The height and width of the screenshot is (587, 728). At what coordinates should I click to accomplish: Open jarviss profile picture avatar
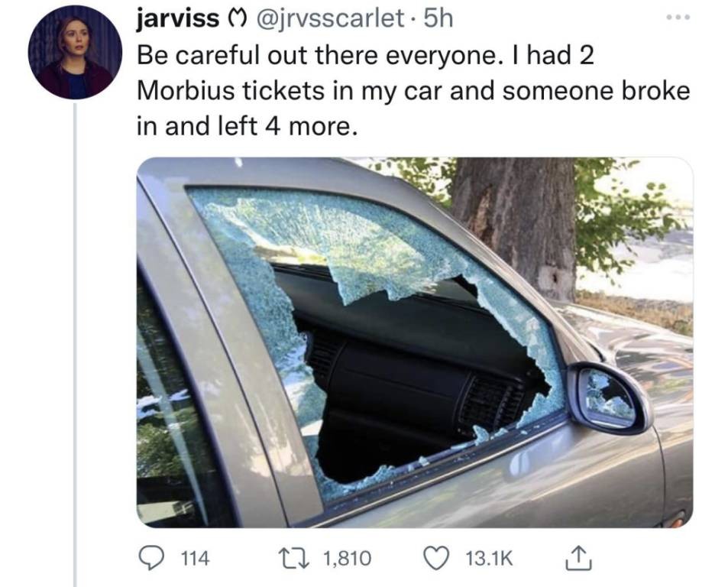coord(75,54)
